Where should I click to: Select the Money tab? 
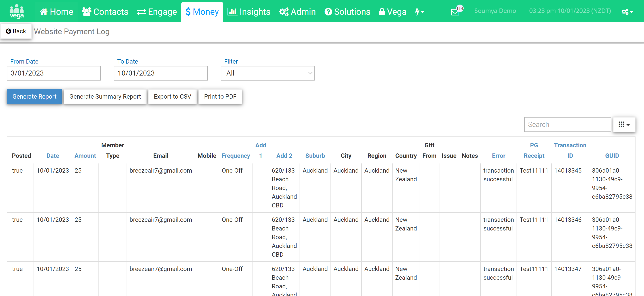click(x=202, y=12)
